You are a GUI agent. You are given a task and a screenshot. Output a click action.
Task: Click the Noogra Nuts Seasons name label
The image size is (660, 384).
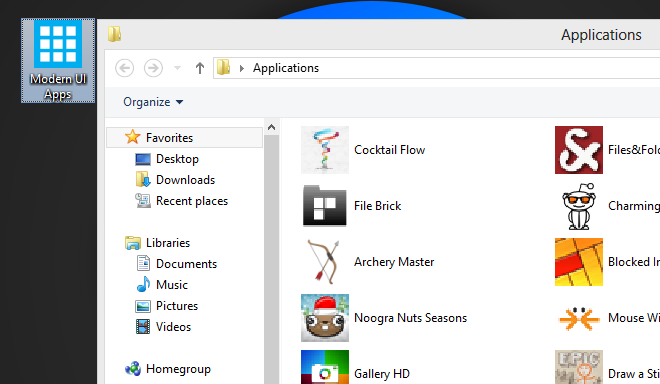pos(410,318)
